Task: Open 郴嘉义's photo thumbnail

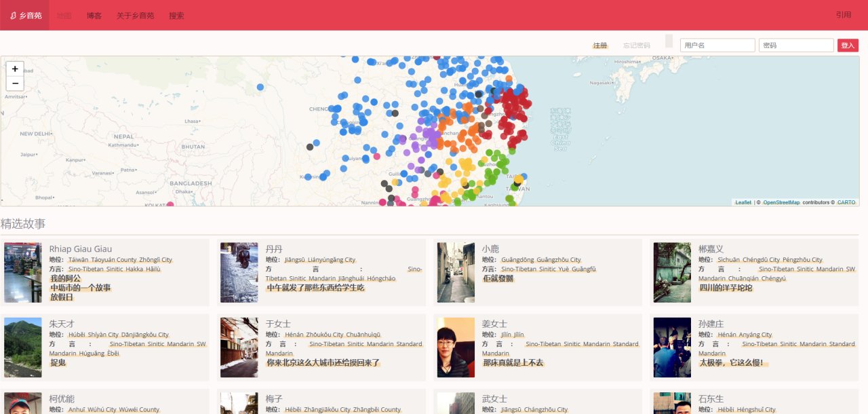Action: pos(672,272)
